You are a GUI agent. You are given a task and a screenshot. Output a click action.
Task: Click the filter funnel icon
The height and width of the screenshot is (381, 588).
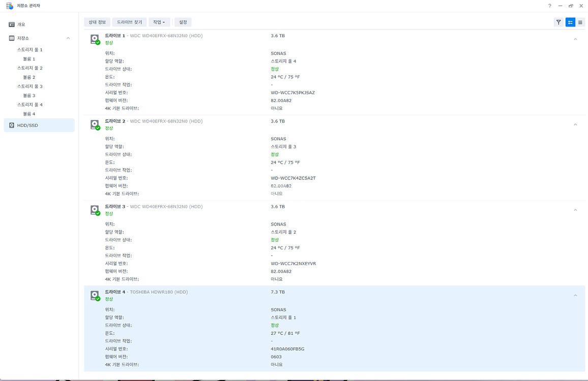coord(558,22)
